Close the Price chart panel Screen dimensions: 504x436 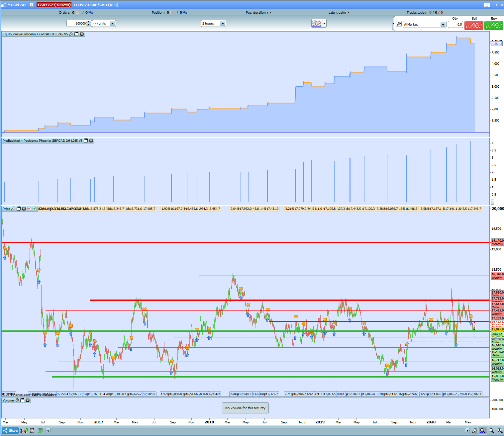(x=24, y=209)
